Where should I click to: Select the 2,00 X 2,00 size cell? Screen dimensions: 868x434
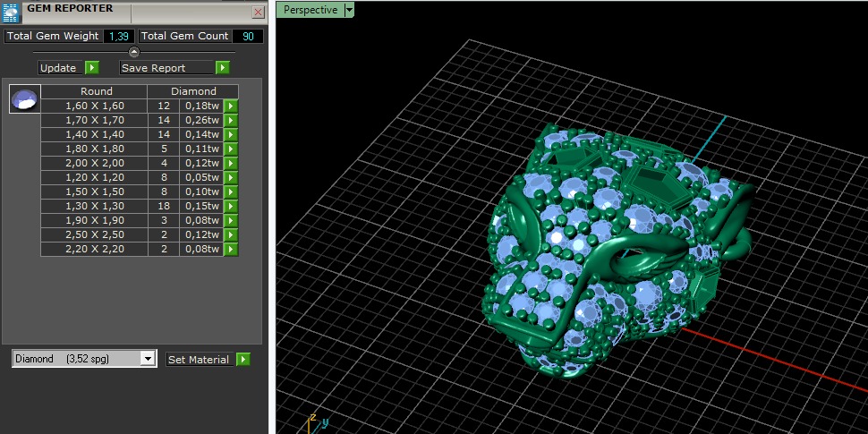point(95,163)
